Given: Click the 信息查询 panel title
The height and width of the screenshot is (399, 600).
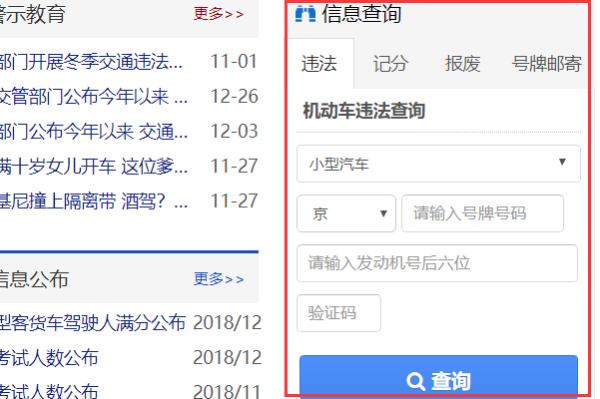Looking at the screenshot, I should 361,14.
